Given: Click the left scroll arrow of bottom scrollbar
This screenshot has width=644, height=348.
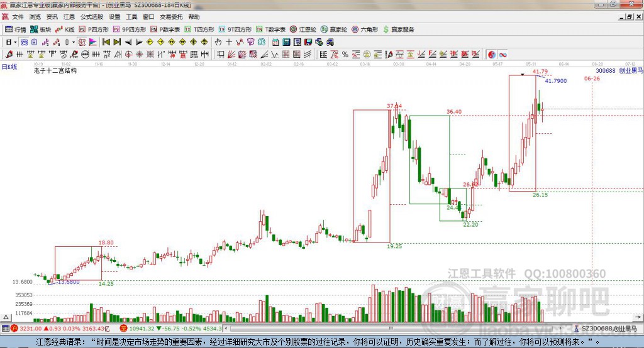Looking at the screenshot, I should pos(226,329).
